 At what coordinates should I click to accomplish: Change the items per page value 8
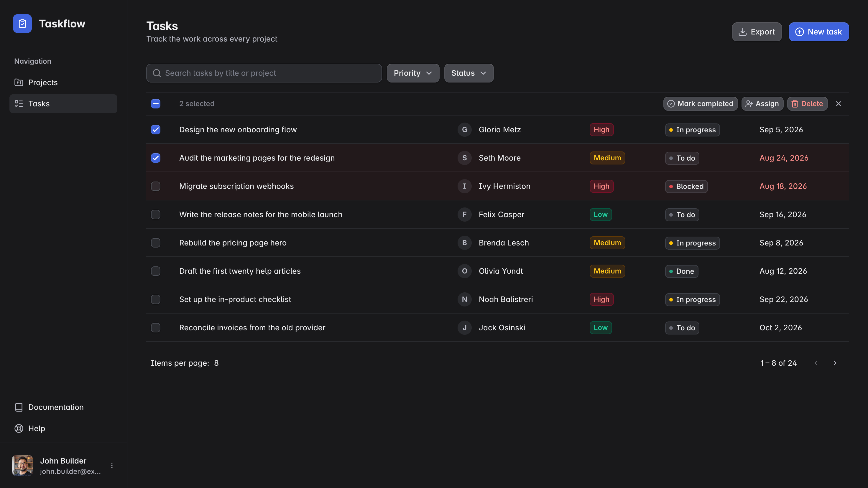[216, 363]
